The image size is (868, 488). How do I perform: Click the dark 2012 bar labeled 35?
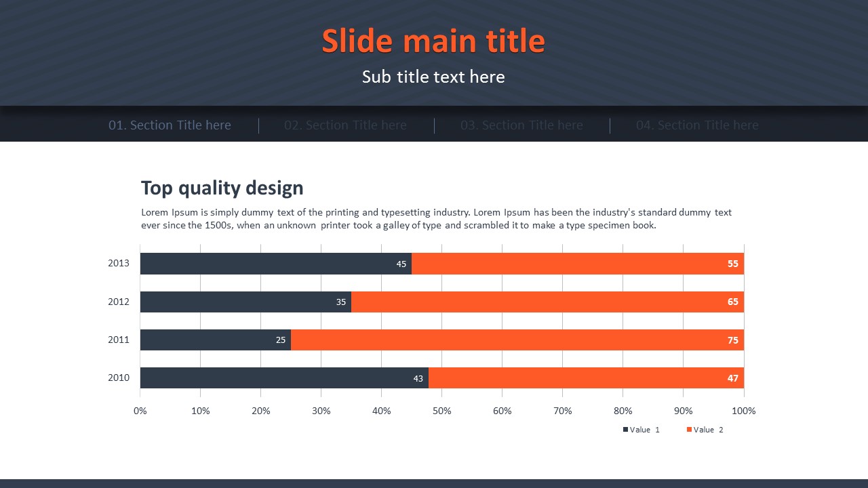tap(245, 302)
